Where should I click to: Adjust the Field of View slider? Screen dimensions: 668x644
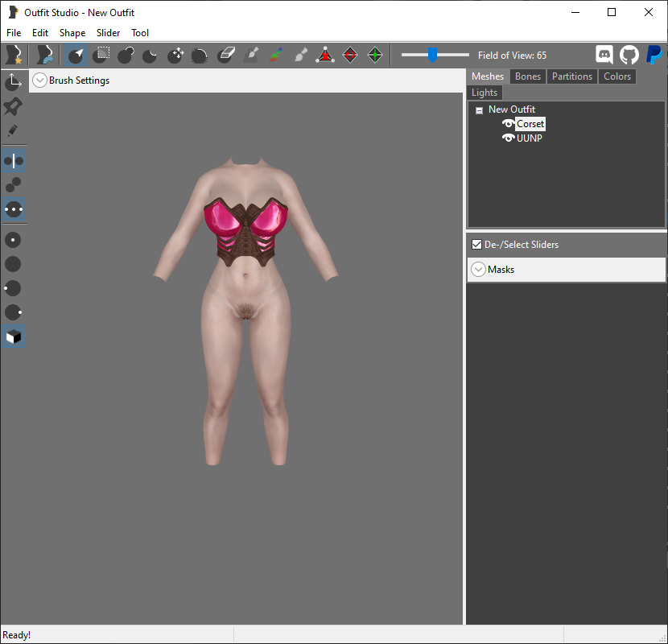(x=433, y=55)
